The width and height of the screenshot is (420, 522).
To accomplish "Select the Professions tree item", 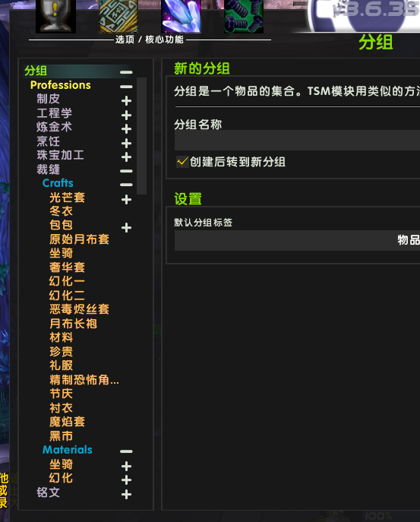I will (x=60, y=85).
